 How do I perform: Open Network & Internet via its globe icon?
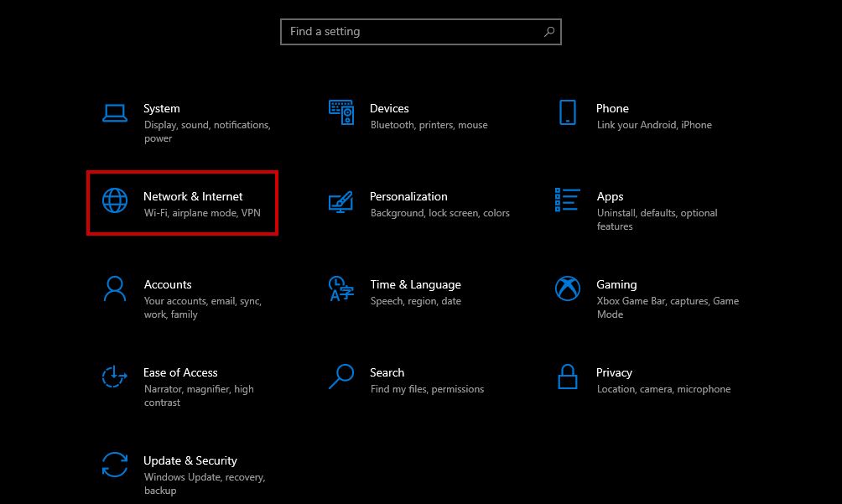pos(113,202)
